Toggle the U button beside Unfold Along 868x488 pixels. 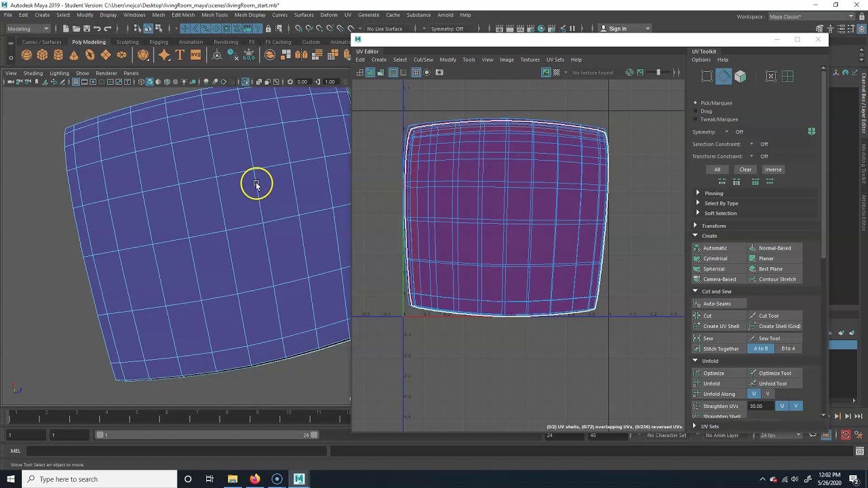coord(754,394)
